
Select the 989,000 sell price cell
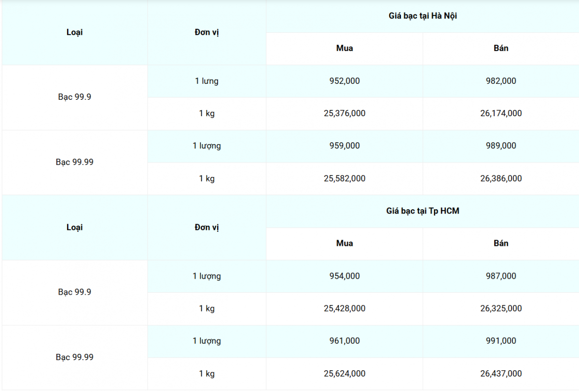click(x=501, y=146)
